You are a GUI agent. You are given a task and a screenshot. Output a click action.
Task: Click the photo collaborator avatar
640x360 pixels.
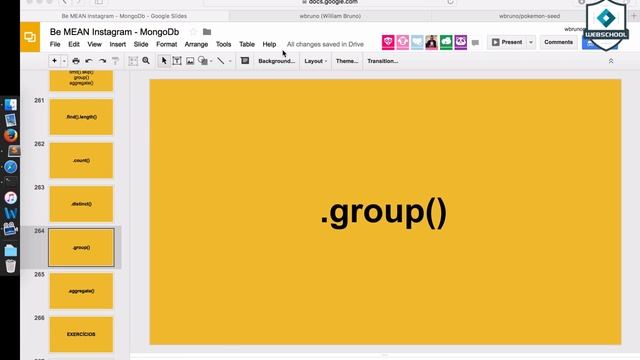click(431, 42)
